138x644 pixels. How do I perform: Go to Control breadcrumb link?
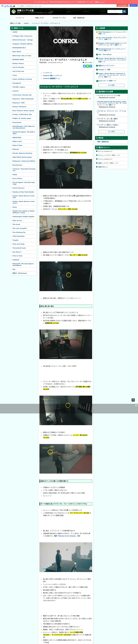tap(26, 23)
